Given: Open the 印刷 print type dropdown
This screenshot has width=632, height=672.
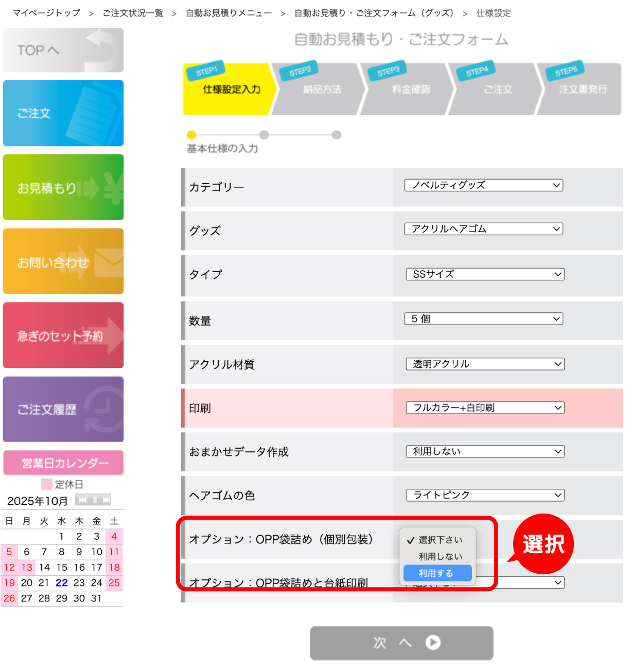Looking at the screenshot, I should [x=485, y=408].
